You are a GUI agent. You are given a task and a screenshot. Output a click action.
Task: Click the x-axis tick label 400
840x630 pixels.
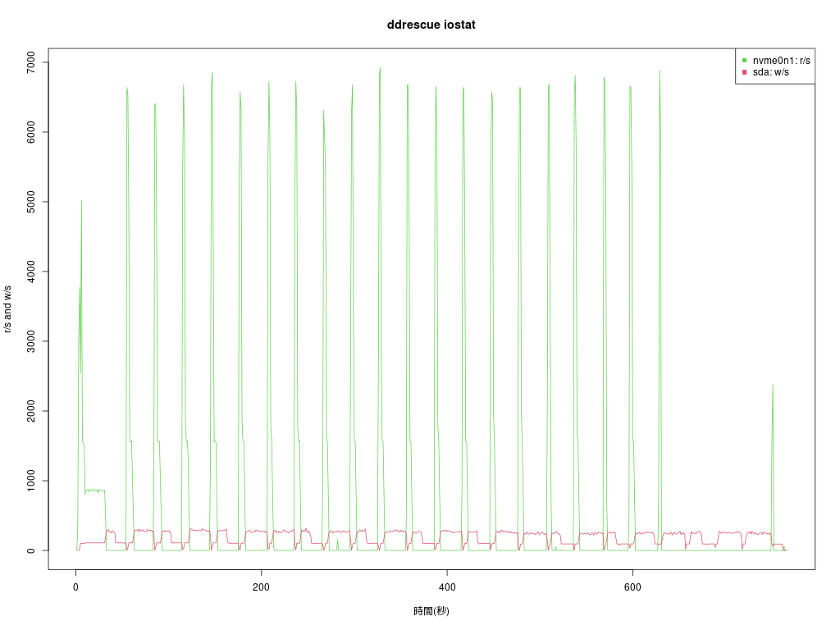pos(447,587)
